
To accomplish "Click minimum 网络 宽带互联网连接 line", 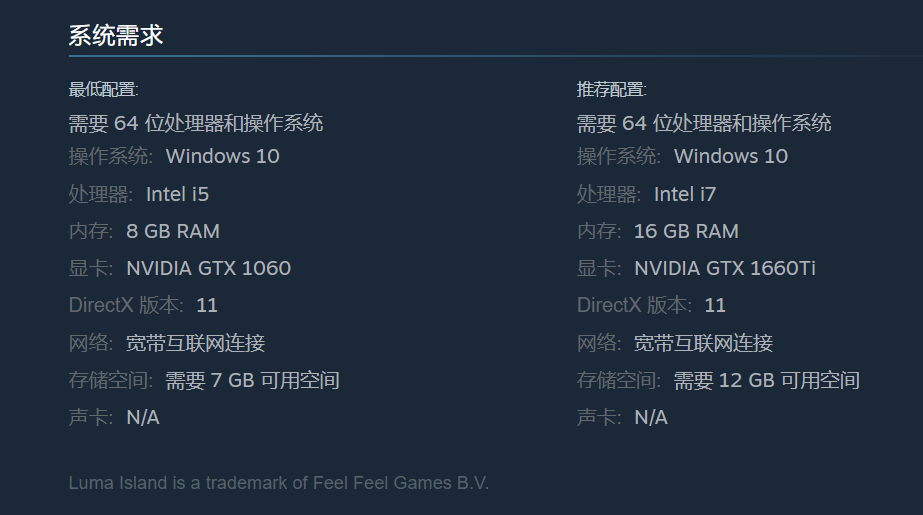I will [x=167, y=343].
